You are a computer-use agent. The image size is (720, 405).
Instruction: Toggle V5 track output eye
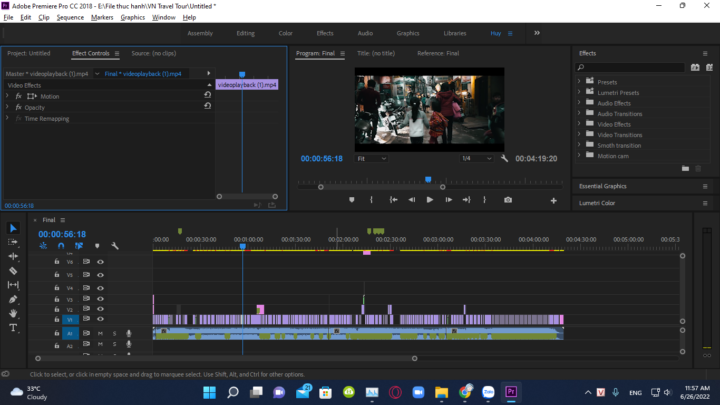pyautogui.click(x=100, y=275)
